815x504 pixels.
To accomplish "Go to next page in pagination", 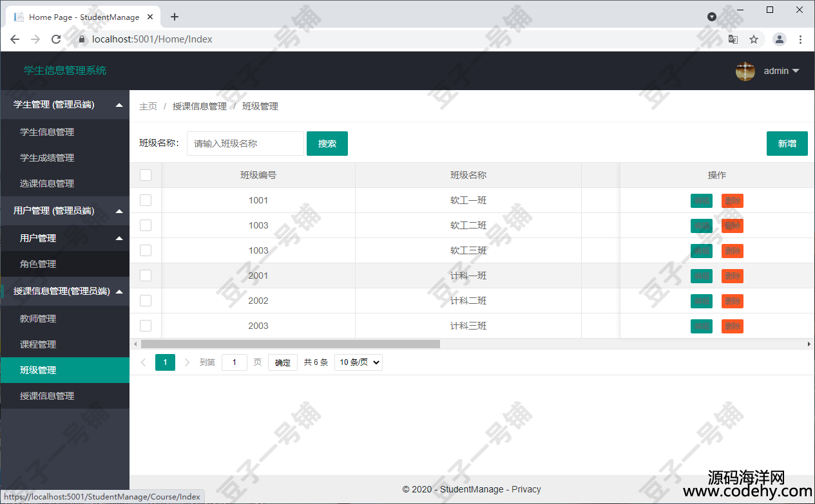I will pyautogui.click(x=187, y=362).
